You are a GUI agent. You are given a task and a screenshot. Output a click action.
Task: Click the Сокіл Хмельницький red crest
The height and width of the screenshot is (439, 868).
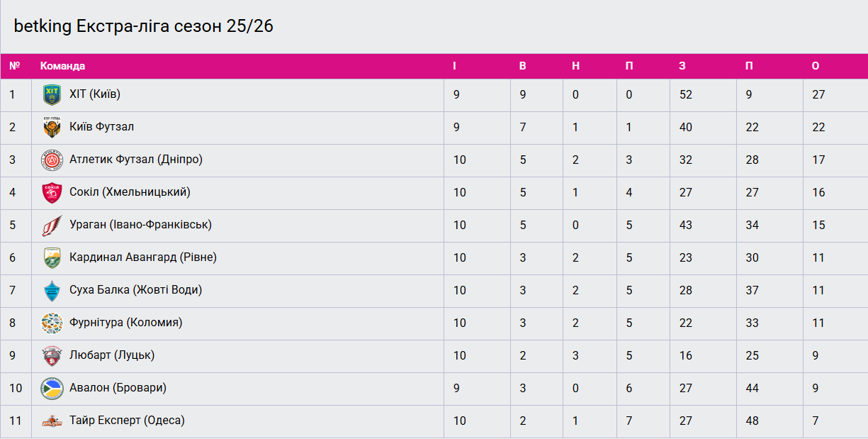(52, 193)
